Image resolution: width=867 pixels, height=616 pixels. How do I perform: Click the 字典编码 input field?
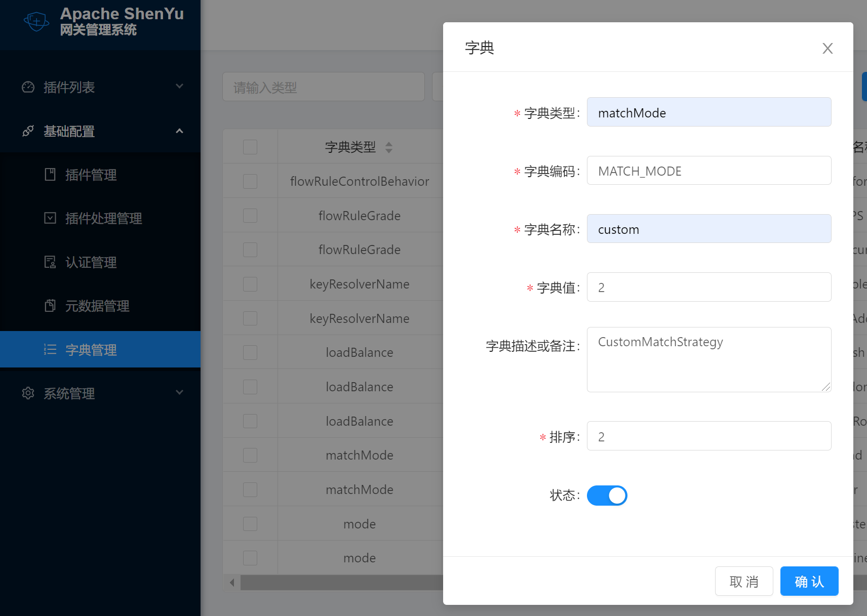(x=708, y=171)
